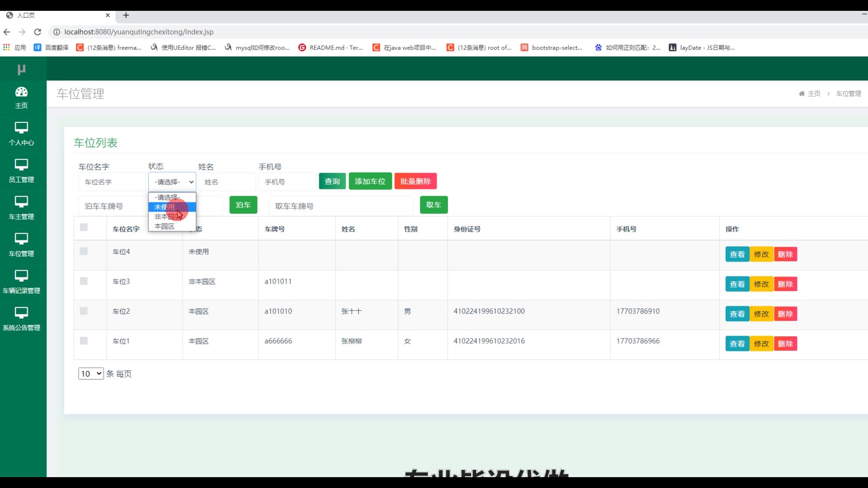Click the browser back arrow
868x488 pixels.
7,32
